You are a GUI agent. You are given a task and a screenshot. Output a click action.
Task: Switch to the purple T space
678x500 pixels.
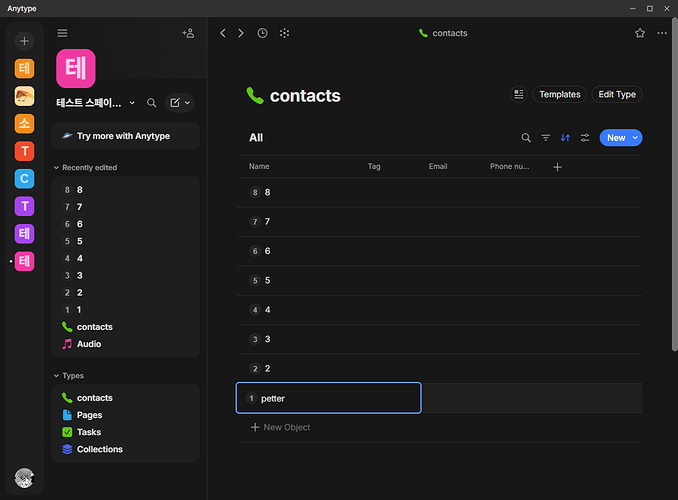tap(24, 206)
